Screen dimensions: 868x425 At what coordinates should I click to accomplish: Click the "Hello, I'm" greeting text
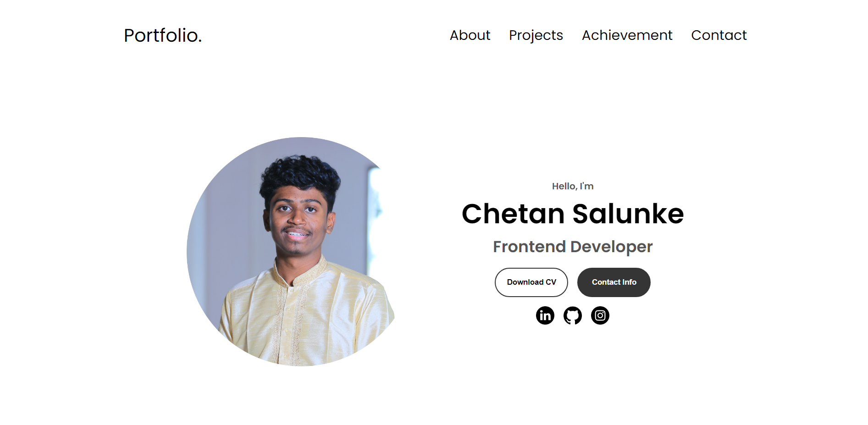(x=573, y=186)
